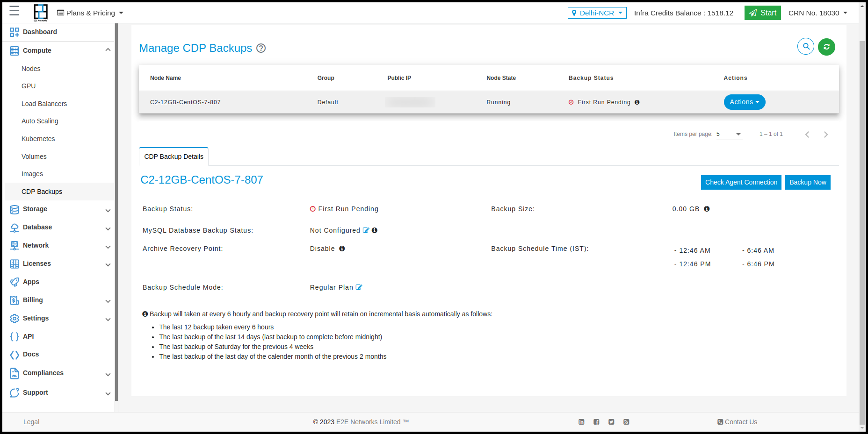Open Contact Us footer link
The height and width of the screenshot is (434, 868).
click(737, 422)
